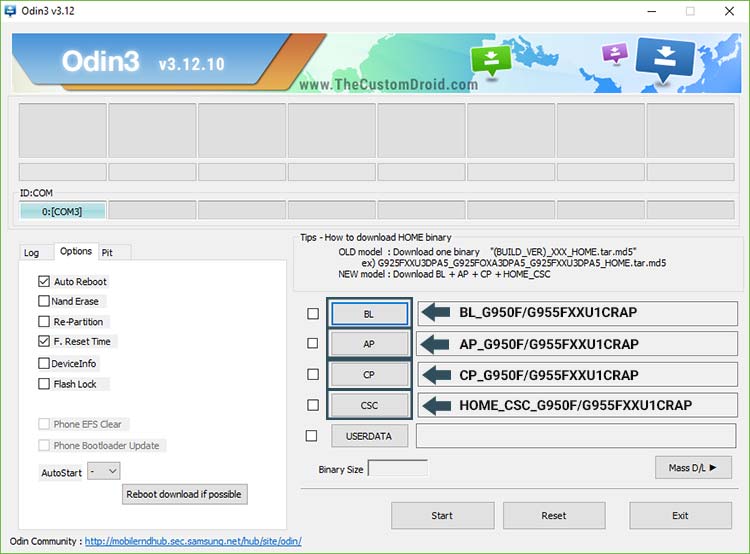Select the 0:[COM3] port box
This screenshot has height=554, width=750.
pyautogui.click(x=62, y=211)
